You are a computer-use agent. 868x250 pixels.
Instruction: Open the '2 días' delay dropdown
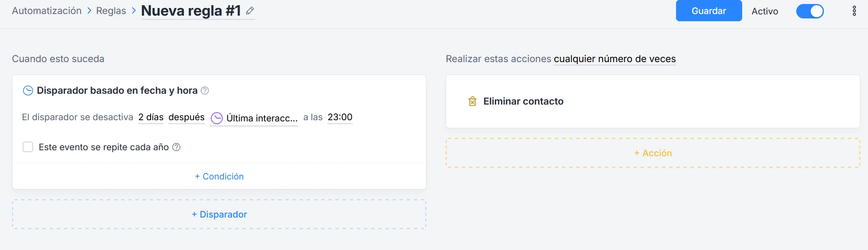point(151,117)
